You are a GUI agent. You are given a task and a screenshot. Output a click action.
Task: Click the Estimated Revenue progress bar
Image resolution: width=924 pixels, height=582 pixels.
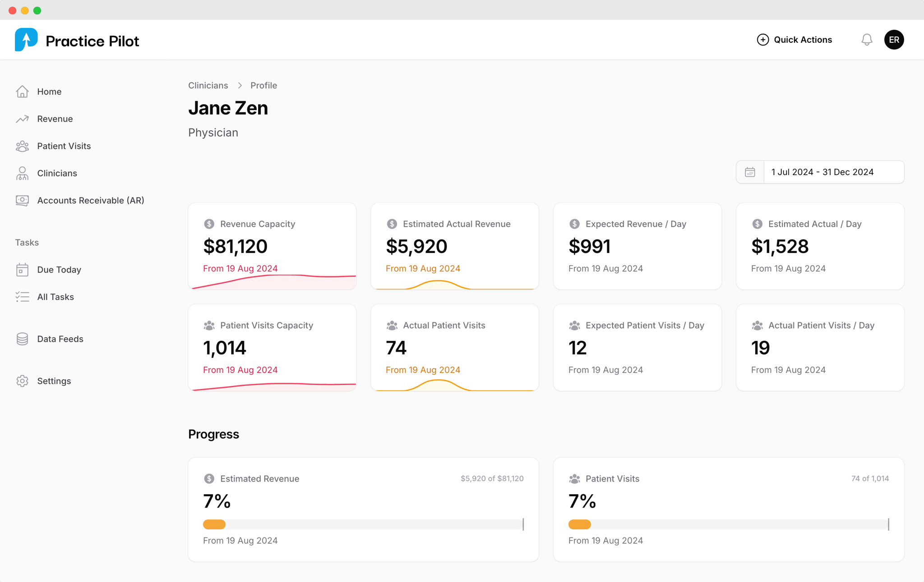point(363,524)
